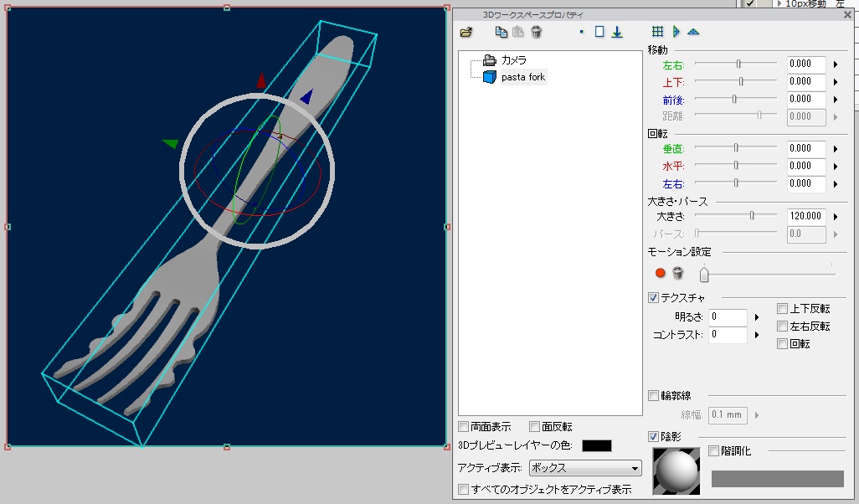Image resolution: width=859 pixels, height=504 pixels.
Task: Click the copy icon in 3D workspace toolbar
Action: pyautogui.click(x=501, y=32)
